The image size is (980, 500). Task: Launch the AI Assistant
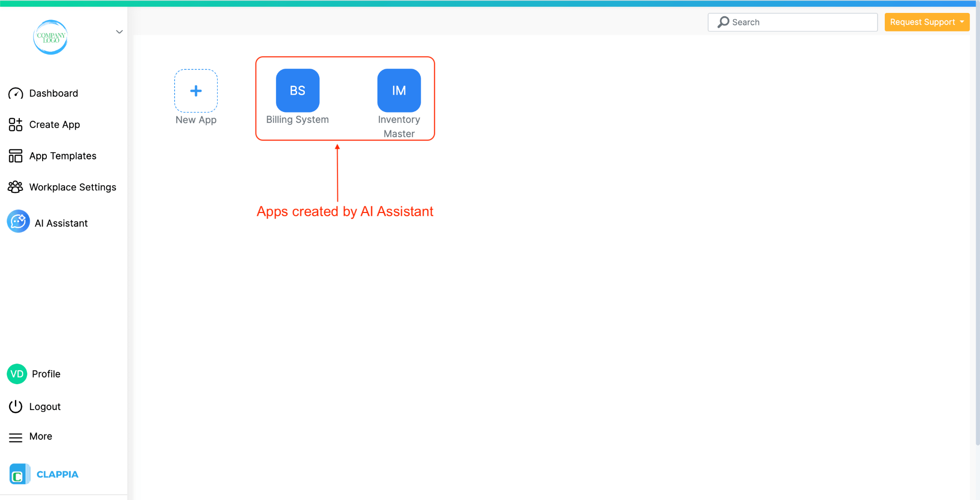pyautogui.click(x=61, y=222)
